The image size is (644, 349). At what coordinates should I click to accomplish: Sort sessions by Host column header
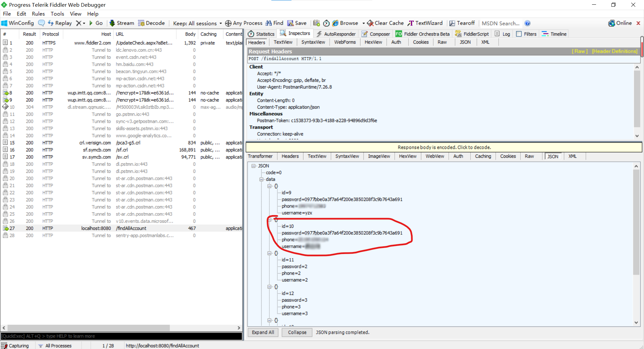tap(88, 34)
